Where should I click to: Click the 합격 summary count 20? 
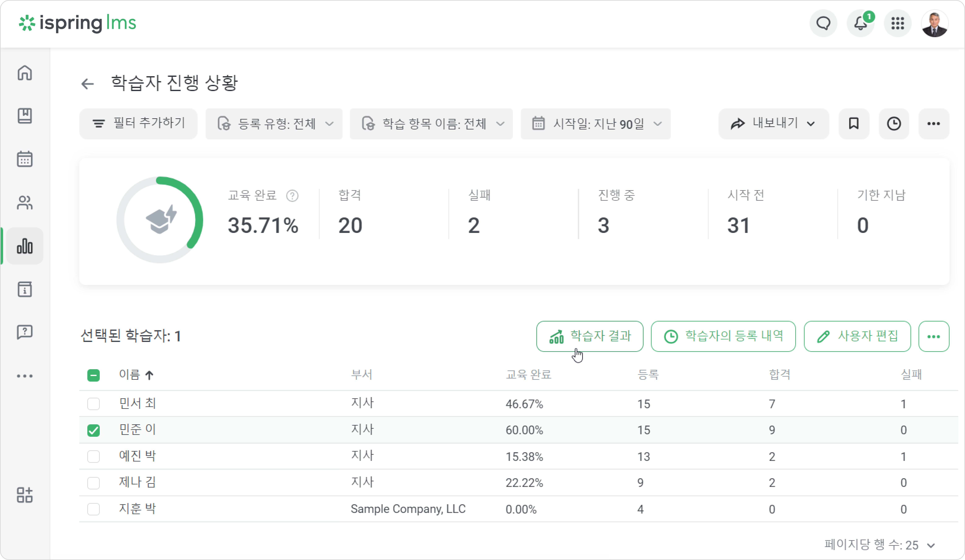(350, 225)
